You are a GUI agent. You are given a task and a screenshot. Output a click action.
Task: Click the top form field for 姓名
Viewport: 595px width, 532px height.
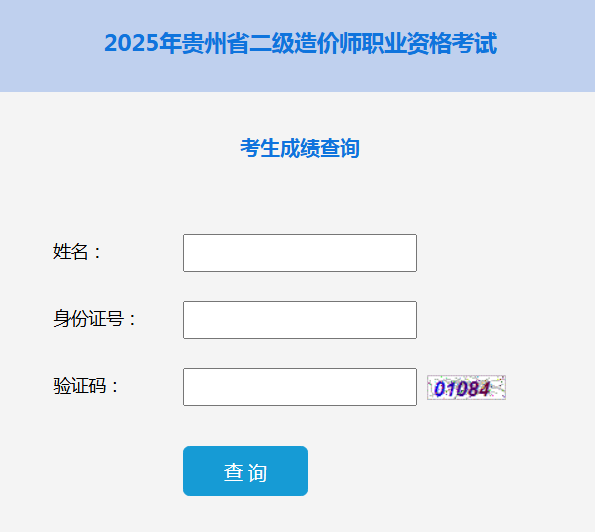tap(300, 253)
